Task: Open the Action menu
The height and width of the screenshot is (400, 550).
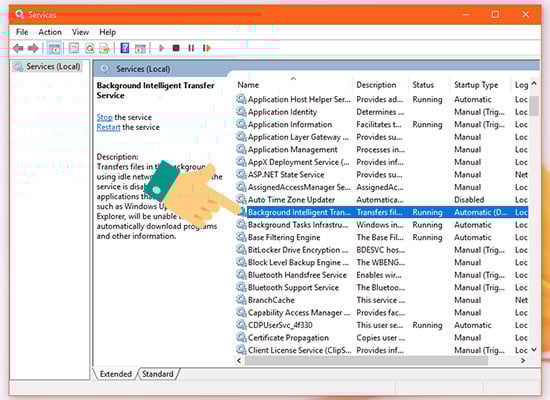Action: click(50, 32)
